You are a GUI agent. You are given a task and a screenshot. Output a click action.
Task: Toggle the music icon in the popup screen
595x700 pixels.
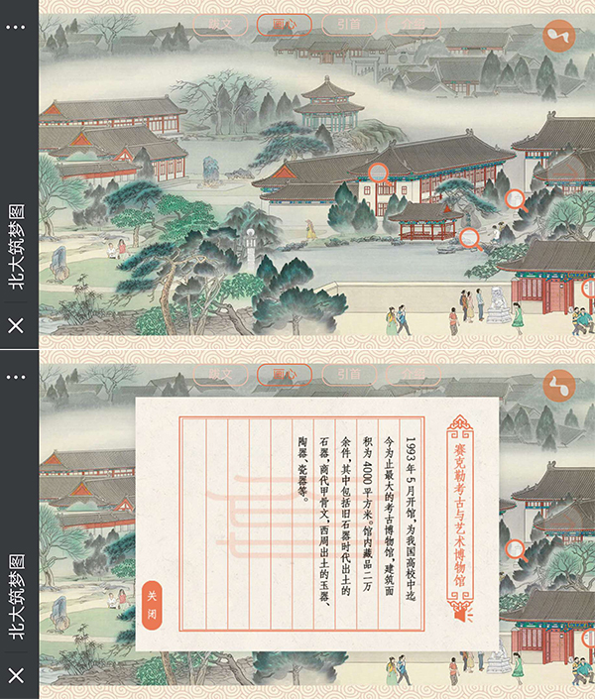(x=559, y=386)
